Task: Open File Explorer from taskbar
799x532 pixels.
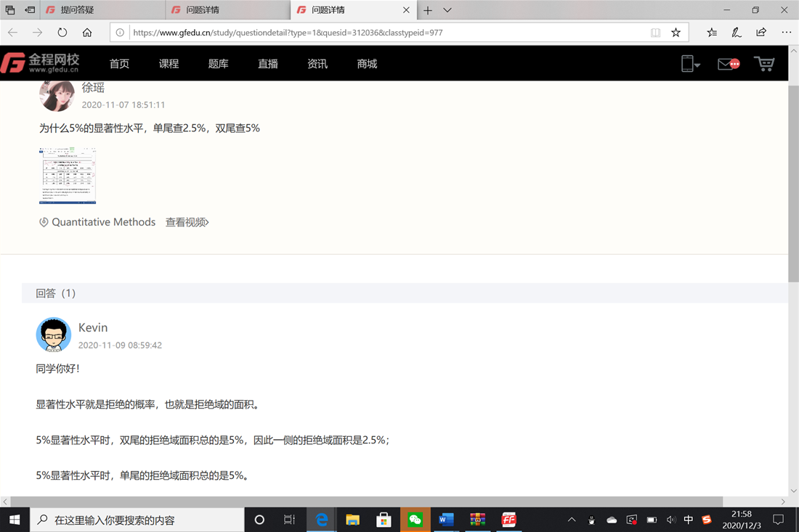Action: [352, 520]
